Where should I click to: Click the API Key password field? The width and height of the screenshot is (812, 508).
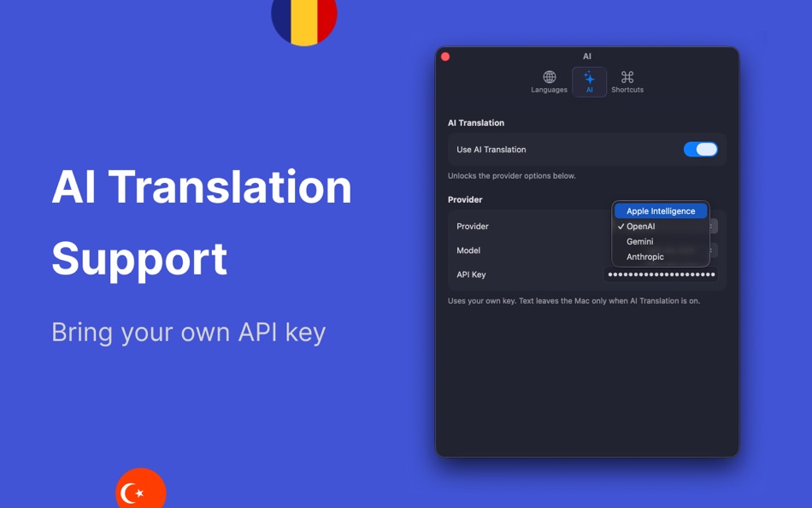661,275
